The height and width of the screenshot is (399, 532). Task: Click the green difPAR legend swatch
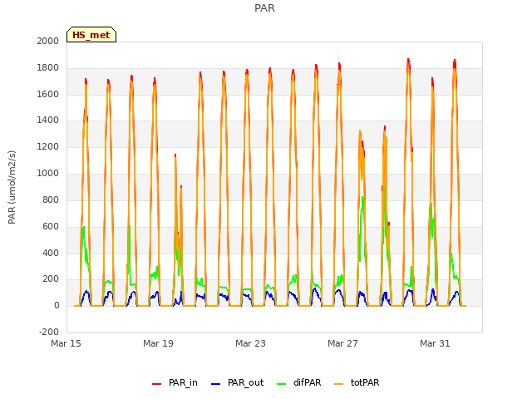click(x=282, y=384)
